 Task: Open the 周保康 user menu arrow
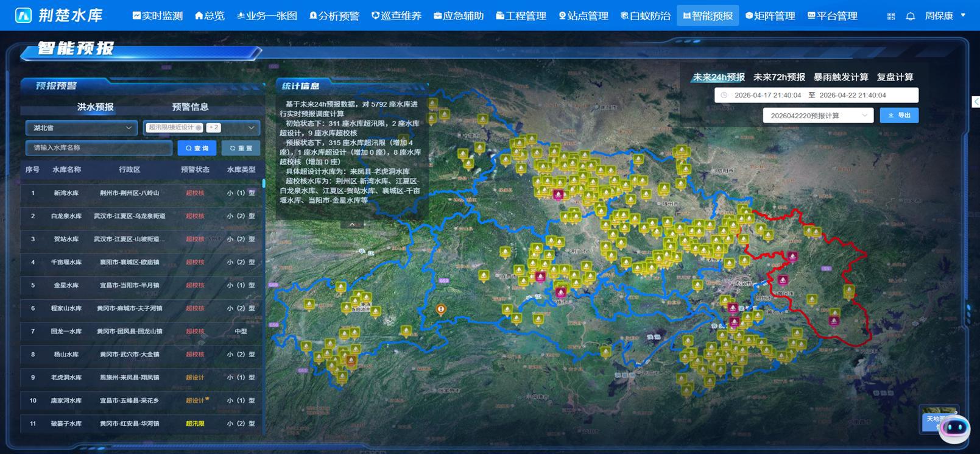(x=963, y=15)
